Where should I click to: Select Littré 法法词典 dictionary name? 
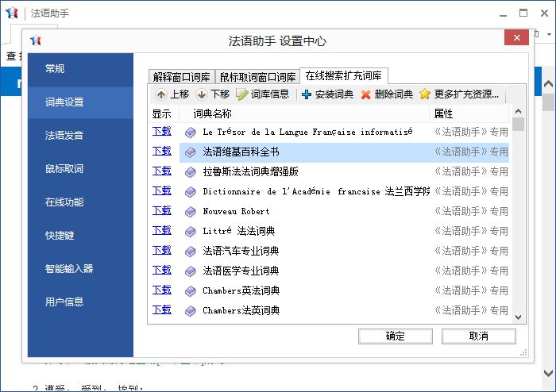[x=238, y=231]
